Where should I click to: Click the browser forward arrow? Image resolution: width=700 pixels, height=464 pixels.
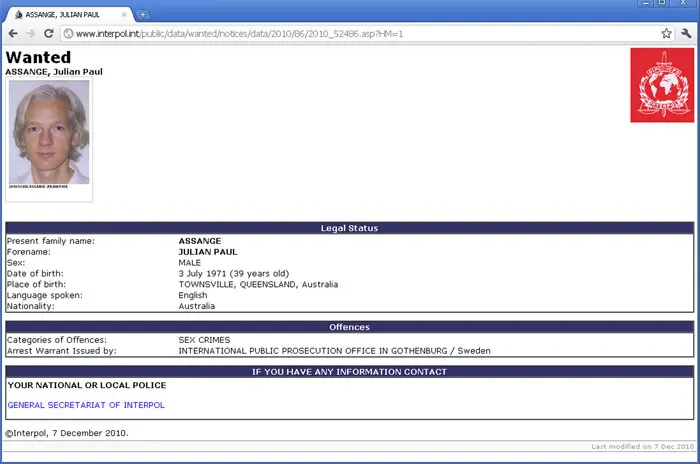pos(30,33)
